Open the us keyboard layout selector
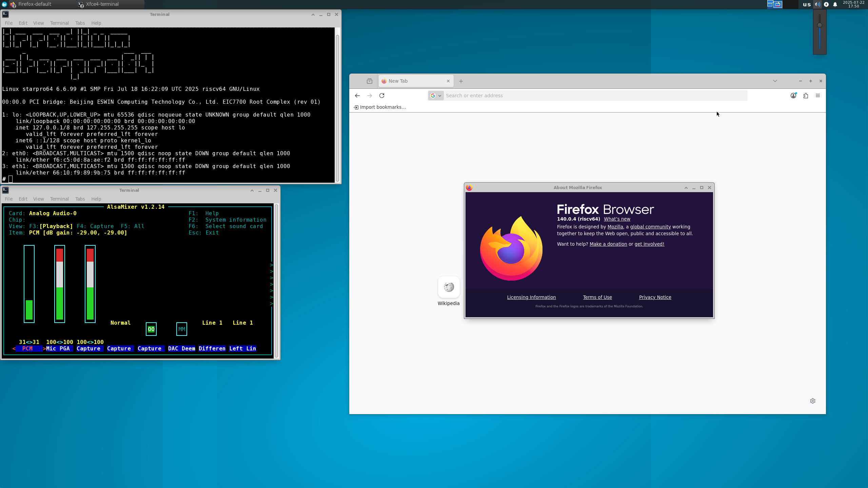The image size is (868, 488). (807, 4)
